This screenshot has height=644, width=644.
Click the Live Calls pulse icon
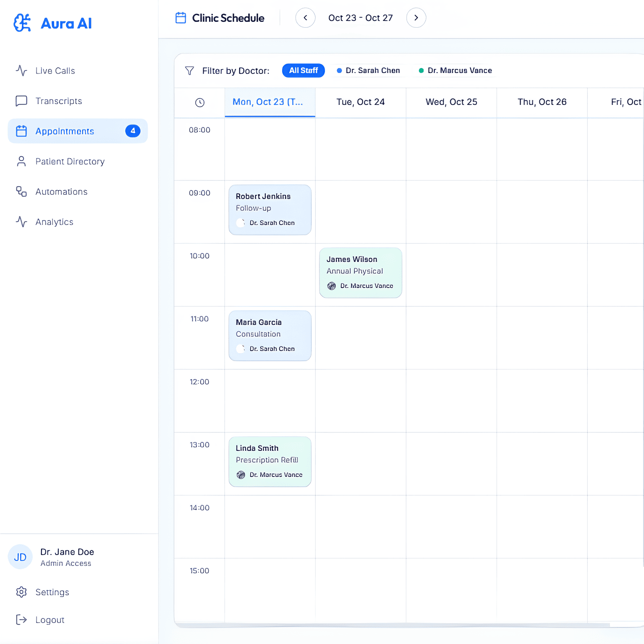pos(21,71)
